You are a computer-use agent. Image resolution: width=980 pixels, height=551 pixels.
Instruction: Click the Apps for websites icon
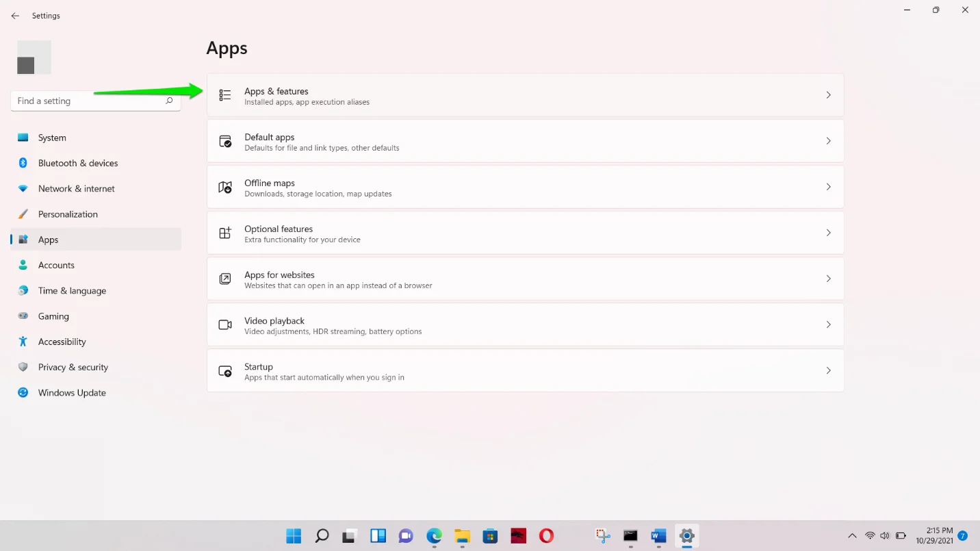225,279
